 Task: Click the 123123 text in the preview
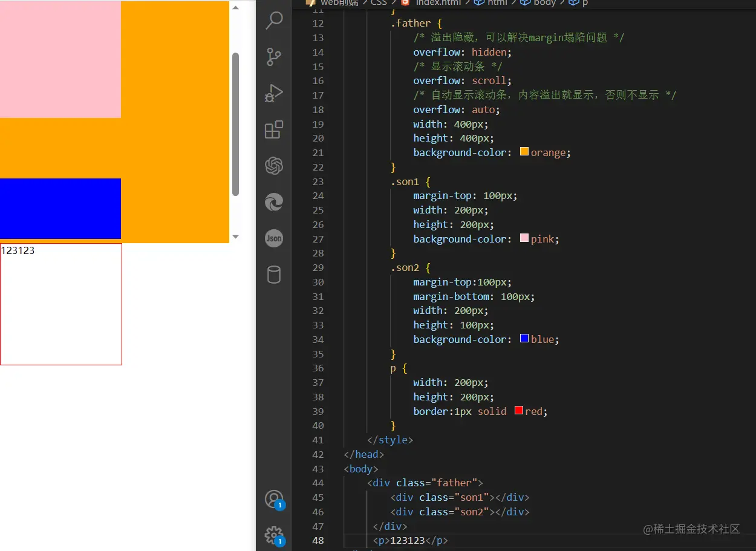point(18,250)
